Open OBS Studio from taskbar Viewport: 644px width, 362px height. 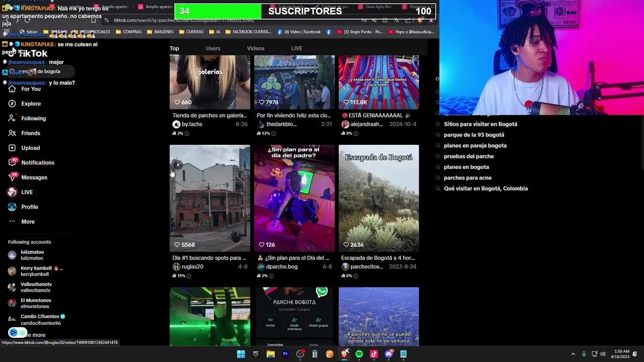tap(300, 354)
